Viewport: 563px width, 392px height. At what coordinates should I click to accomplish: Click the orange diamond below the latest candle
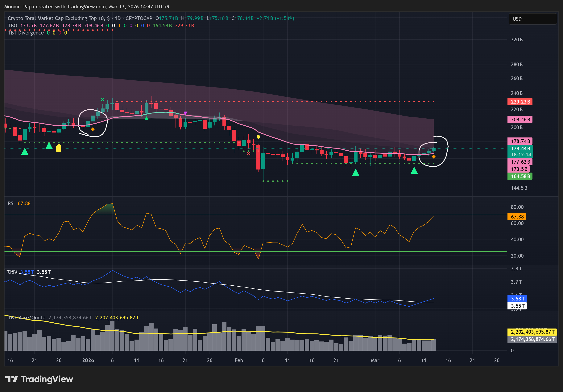coord(433,157)
